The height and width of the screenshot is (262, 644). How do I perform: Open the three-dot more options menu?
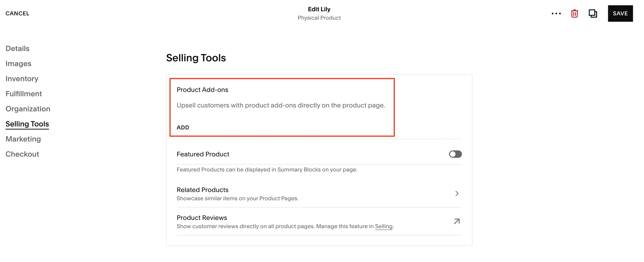[x=556, y=14]
